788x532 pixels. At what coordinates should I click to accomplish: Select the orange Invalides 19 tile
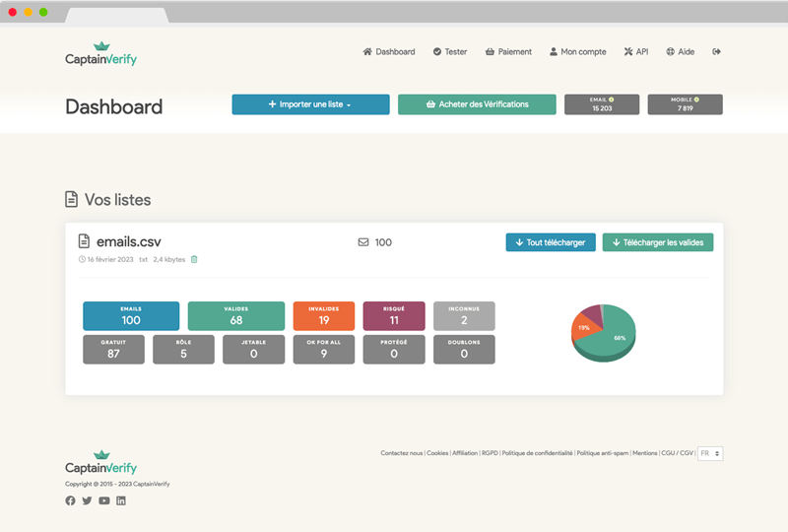coord(323,315)
